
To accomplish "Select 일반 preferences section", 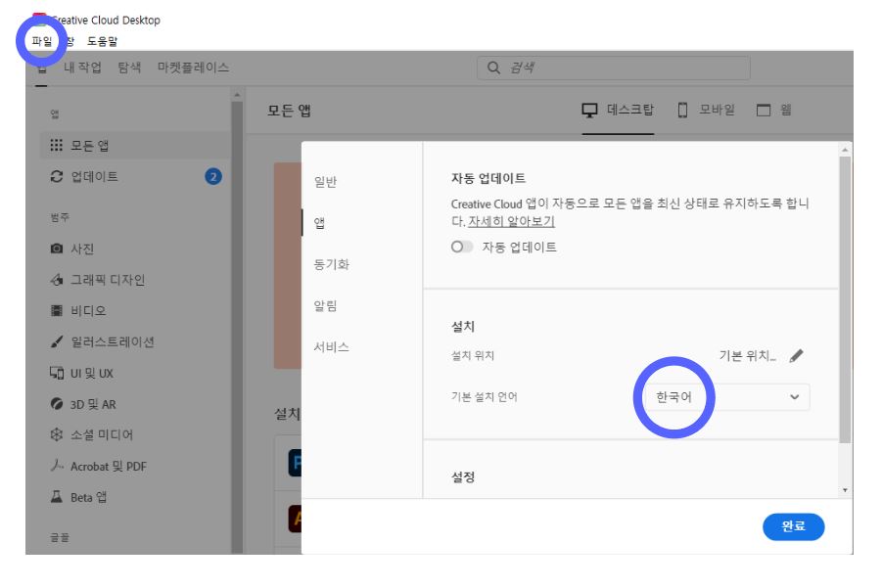I will click(325, 182).
